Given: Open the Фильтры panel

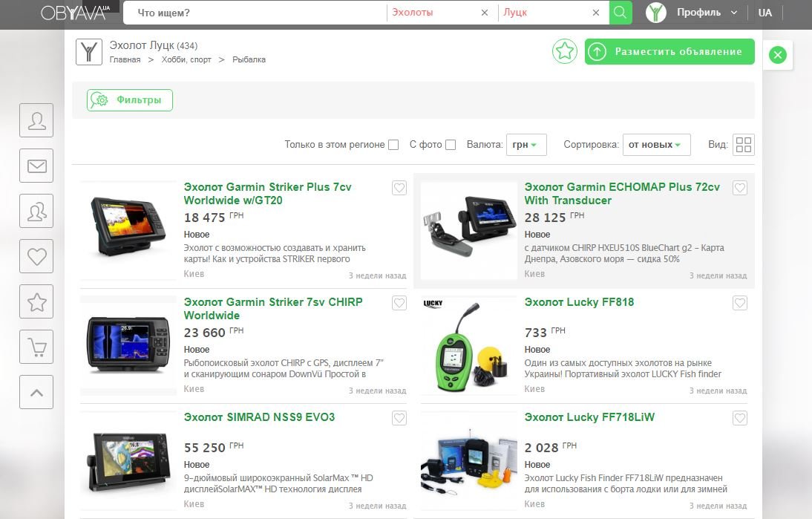Looking at the screenshot, I should pos(129,100).
